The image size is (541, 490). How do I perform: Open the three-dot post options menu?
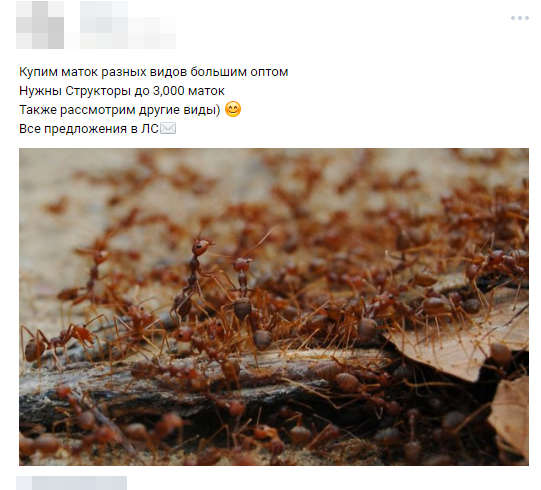pyautogui.click(x=520, y=18)
